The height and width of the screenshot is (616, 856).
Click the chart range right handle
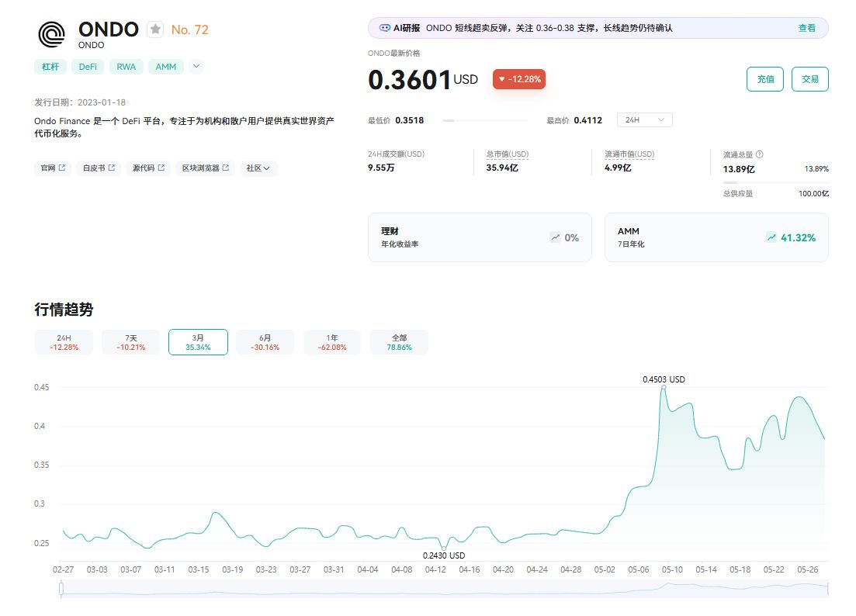pos(828,588)
